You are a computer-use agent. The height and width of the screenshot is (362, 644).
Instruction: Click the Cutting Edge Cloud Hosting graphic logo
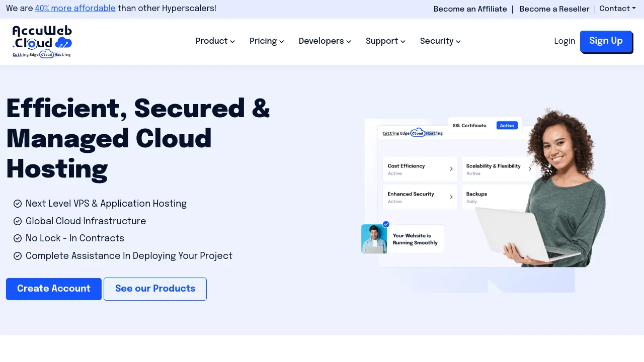[x=413, y=133]
